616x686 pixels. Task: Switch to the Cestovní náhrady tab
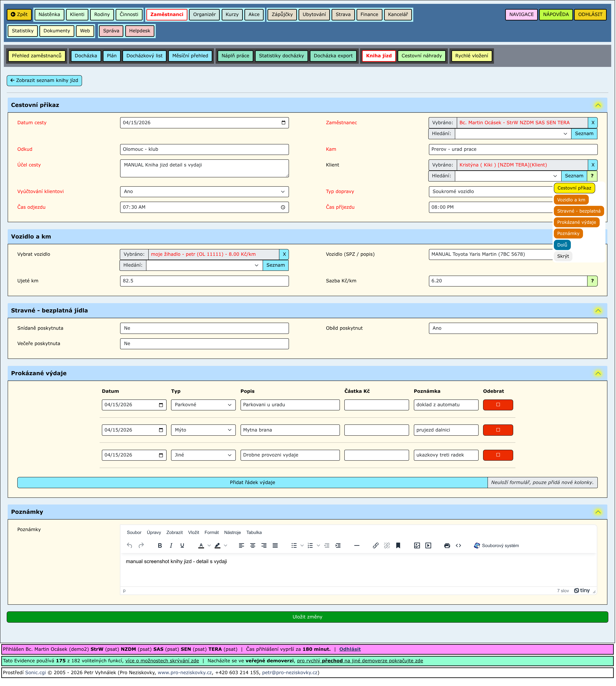[x=421, y=56]
